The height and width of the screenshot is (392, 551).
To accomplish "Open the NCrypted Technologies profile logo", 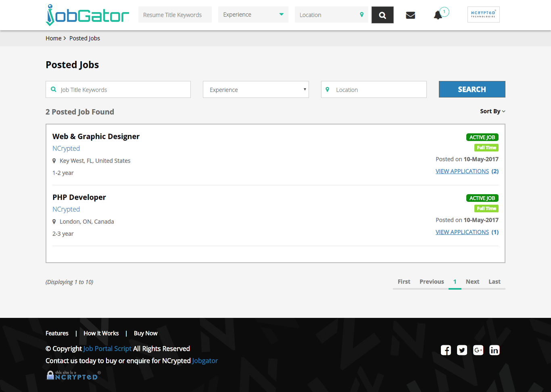I will pos(484,15).
